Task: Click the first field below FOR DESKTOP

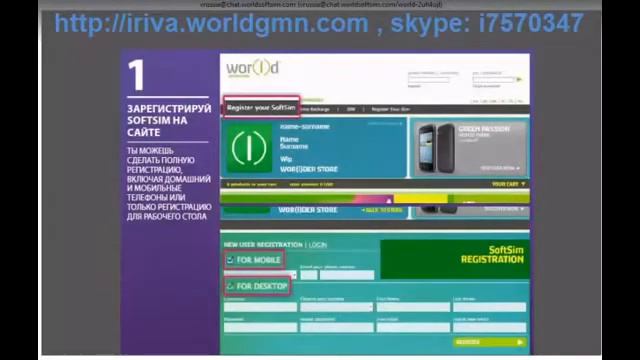Action: (x=260, y=307)
